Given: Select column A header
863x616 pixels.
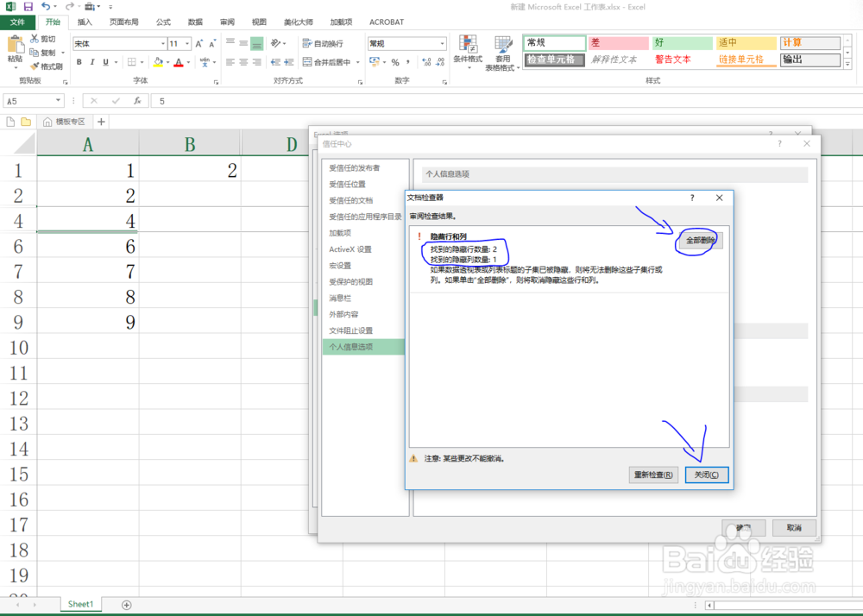Looking at the screenshot, I should tap(87, 143).
